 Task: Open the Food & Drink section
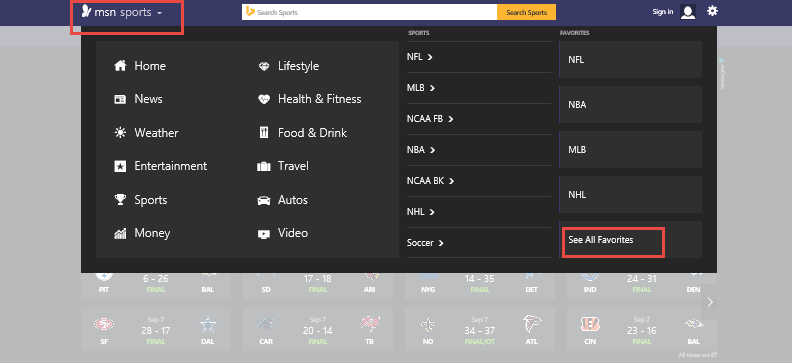(x=312, y=133)
